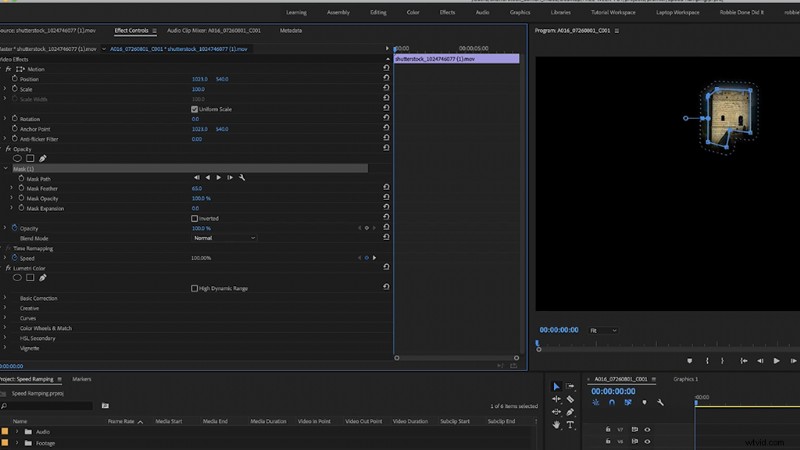Viewport: 800px width, 450px height.
Task: Open timeline display settings wrench
Action: pos(660,403)
